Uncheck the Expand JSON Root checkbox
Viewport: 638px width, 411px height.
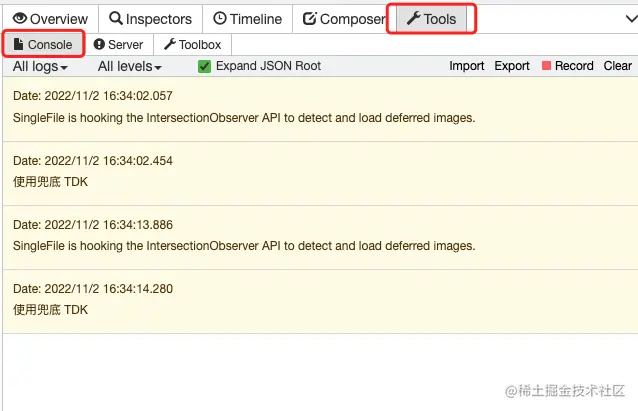(x=205, y=66)
